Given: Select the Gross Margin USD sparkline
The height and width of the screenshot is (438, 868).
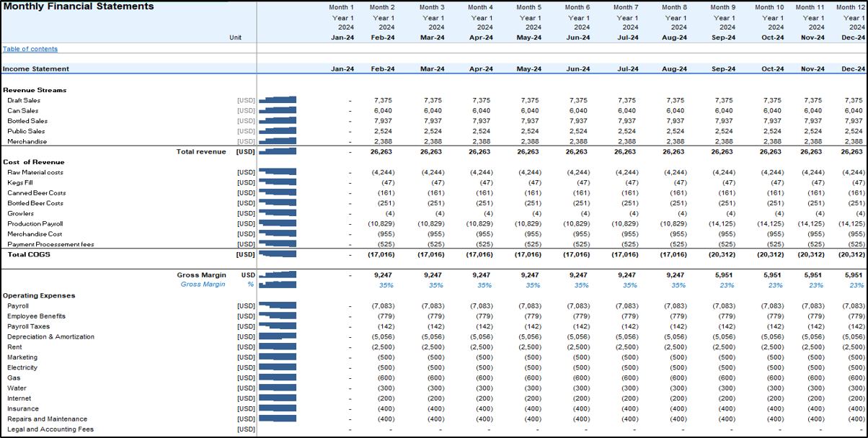Looking at the screenshot, I should tap(278, 275).
